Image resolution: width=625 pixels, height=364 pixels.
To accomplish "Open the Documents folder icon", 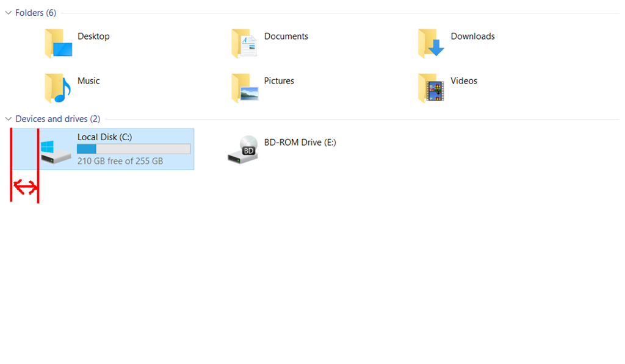I will (244, 43).
